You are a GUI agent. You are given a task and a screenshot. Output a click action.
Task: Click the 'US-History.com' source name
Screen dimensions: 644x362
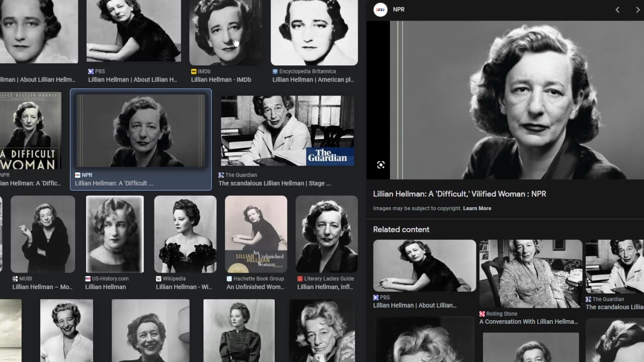110,279
